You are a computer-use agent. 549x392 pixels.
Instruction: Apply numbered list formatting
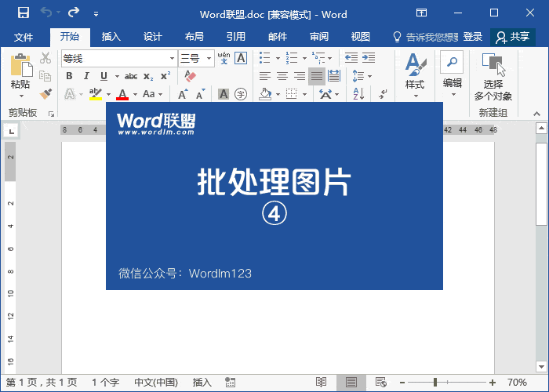click(x=291, y=58)
